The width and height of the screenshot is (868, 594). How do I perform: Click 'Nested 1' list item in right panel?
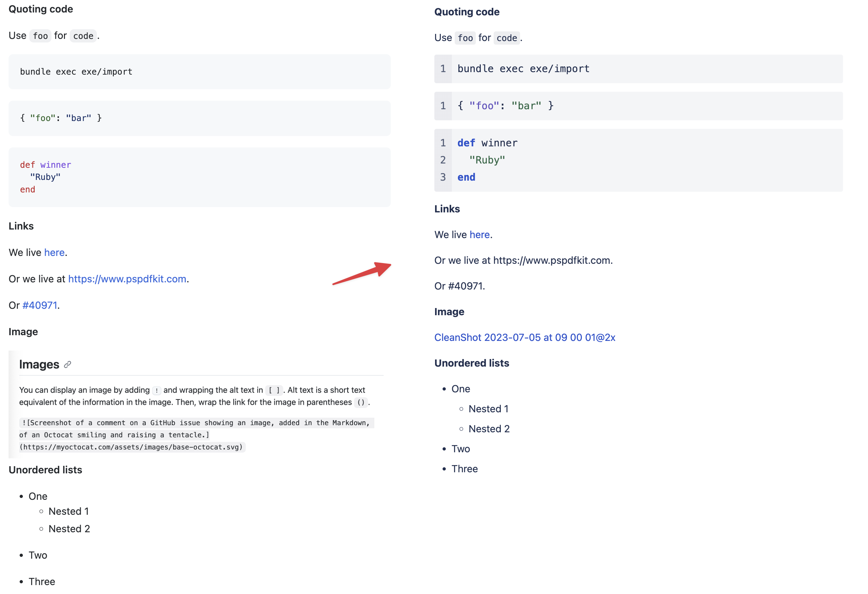tap(488, 409)
